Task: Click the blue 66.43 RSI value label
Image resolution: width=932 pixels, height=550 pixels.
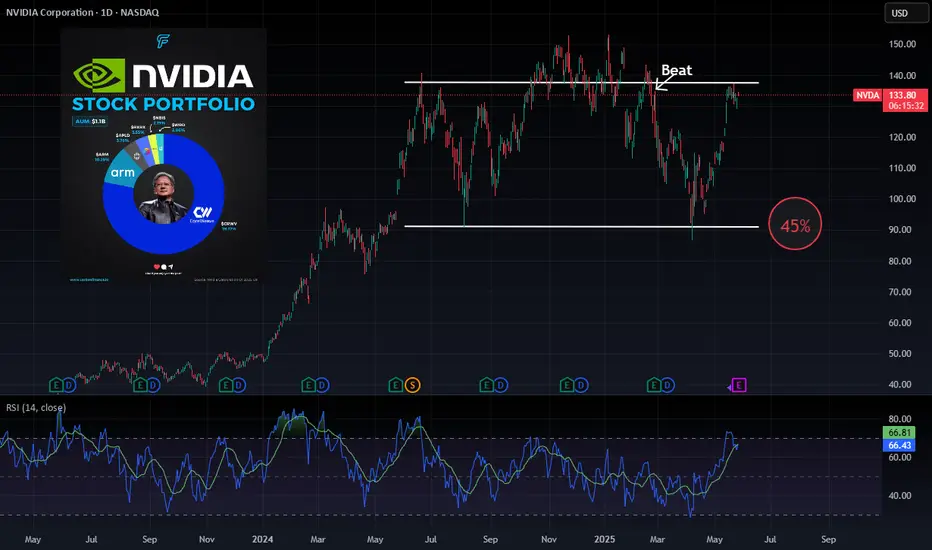Action: pyautogui.click(x=899, y=445)
